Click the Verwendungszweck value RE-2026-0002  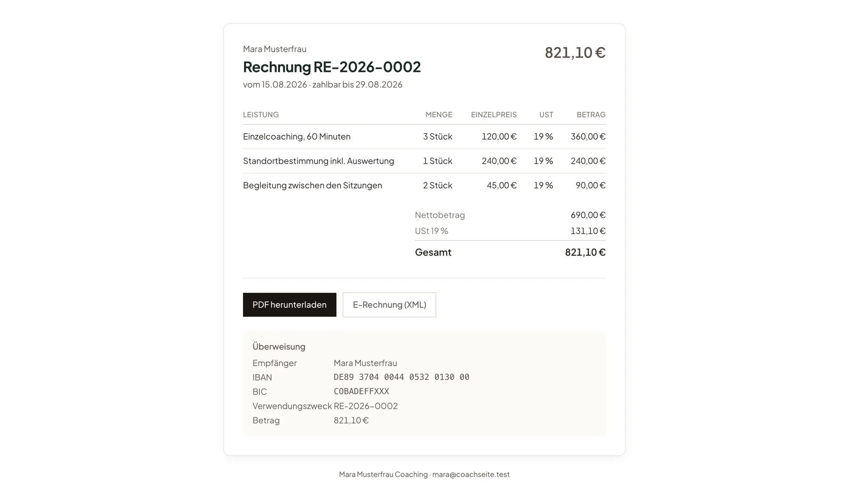(x=365, y=406)
